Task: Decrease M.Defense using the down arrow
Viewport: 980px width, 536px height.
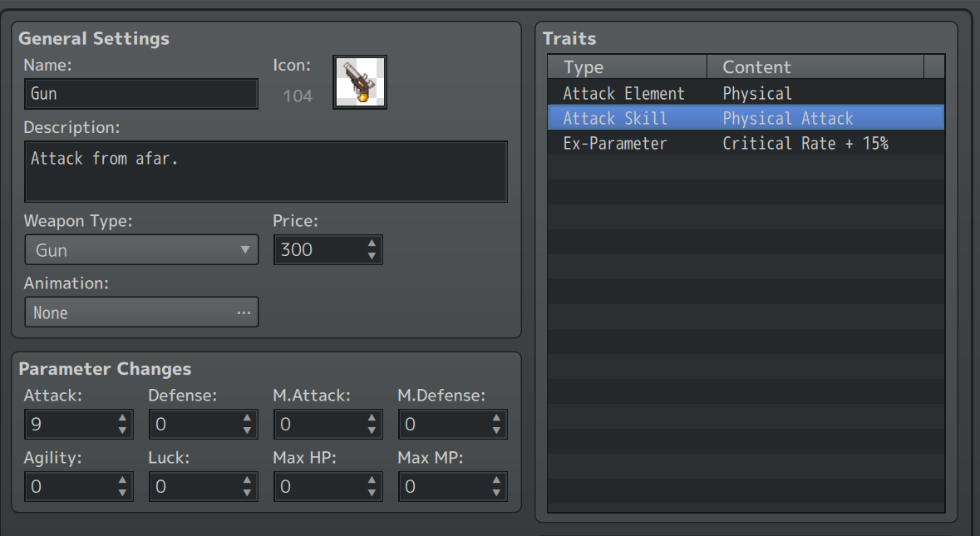Action: 496,431
